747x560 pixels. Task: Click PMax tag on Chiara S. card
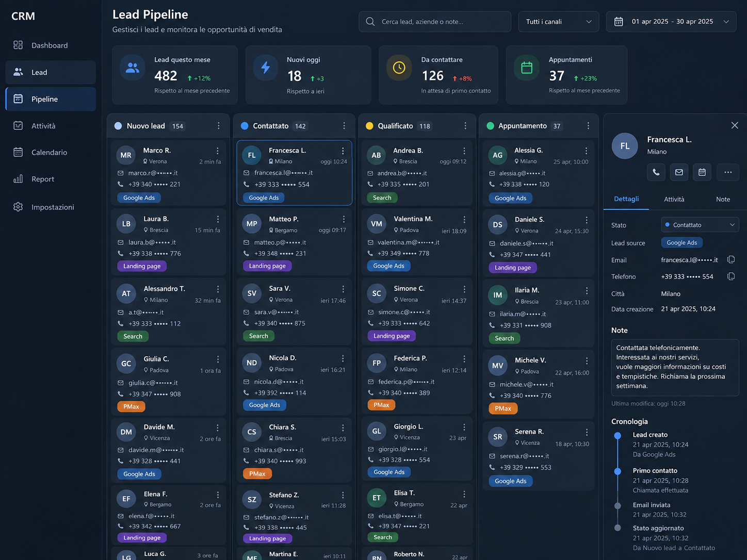point(257,474)
